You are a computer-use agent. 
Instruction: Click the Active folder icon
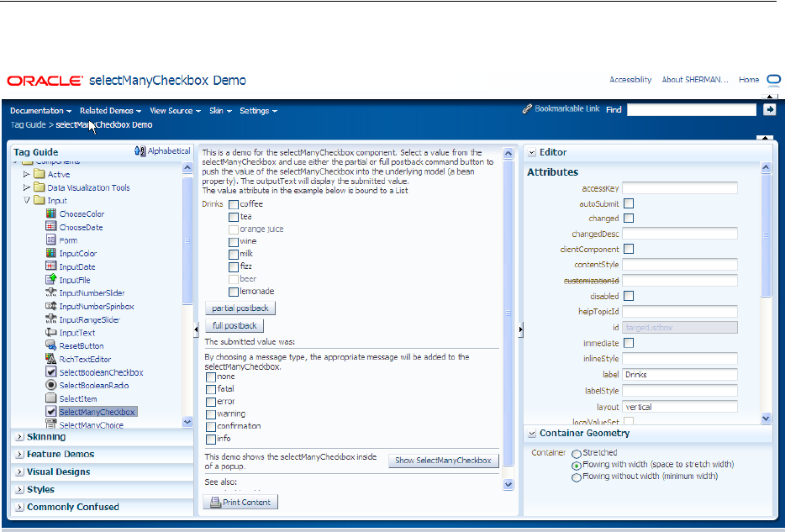(39, 174)
